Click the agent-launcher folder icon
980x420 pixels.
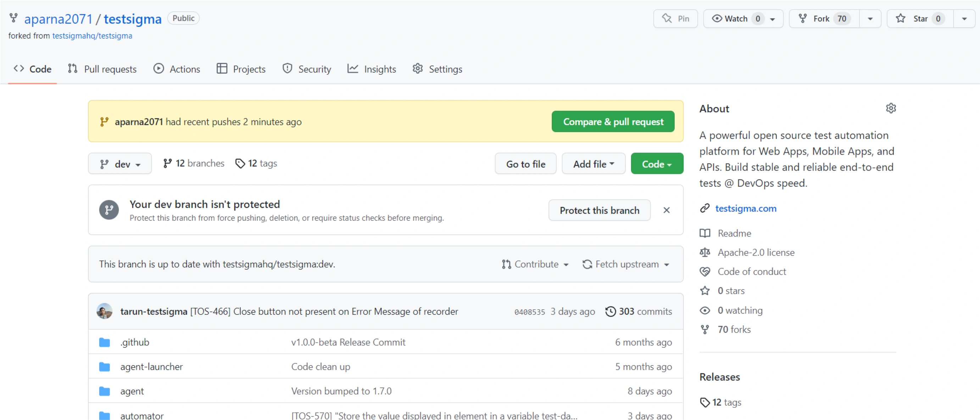coord(105,367)
